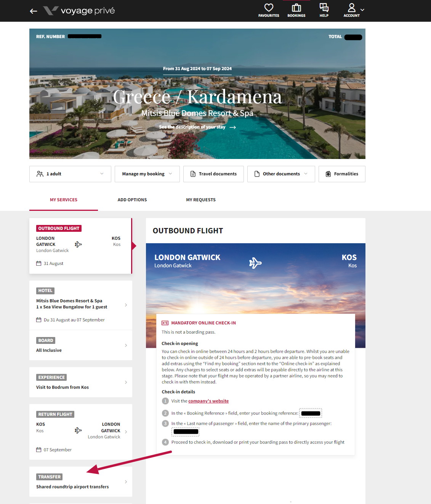Open Favourites heart icon

[x=269, y=8]
